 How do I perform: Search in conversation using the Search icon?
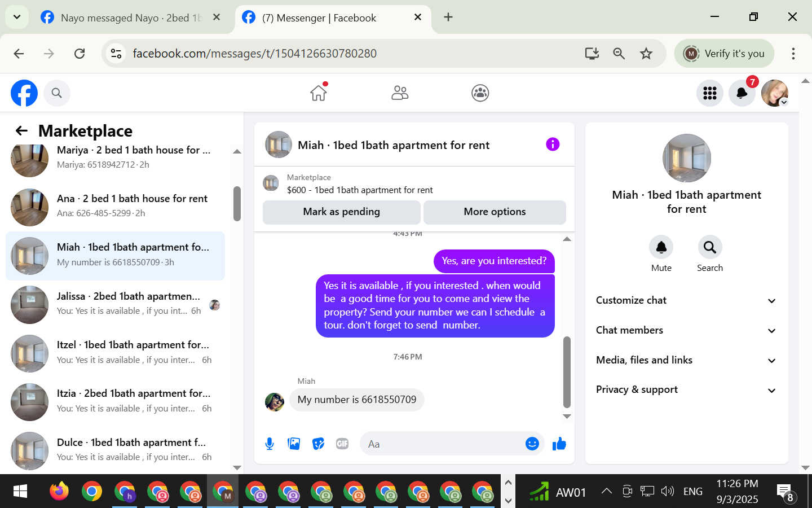point(710,247)
